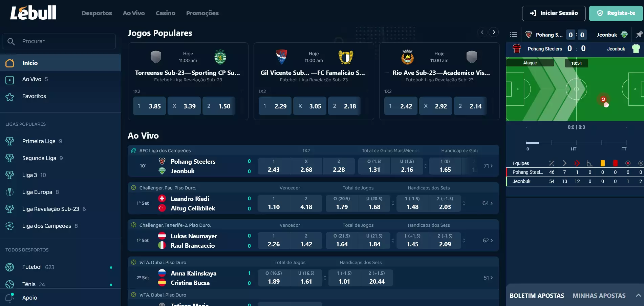Click the pin icon on match tracker
This screenshot has height=306, width=644.
(639, 35)
